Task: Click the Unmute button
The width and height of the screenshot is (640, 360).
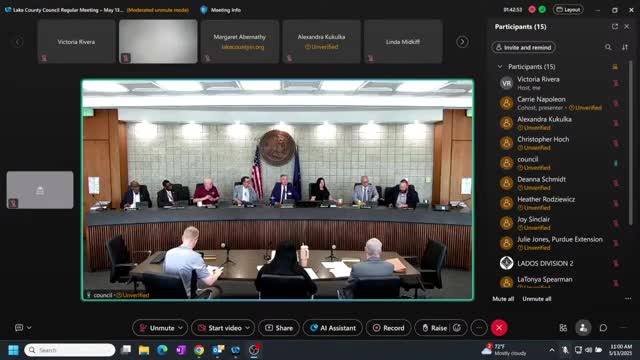Action: tap(156, 328)
